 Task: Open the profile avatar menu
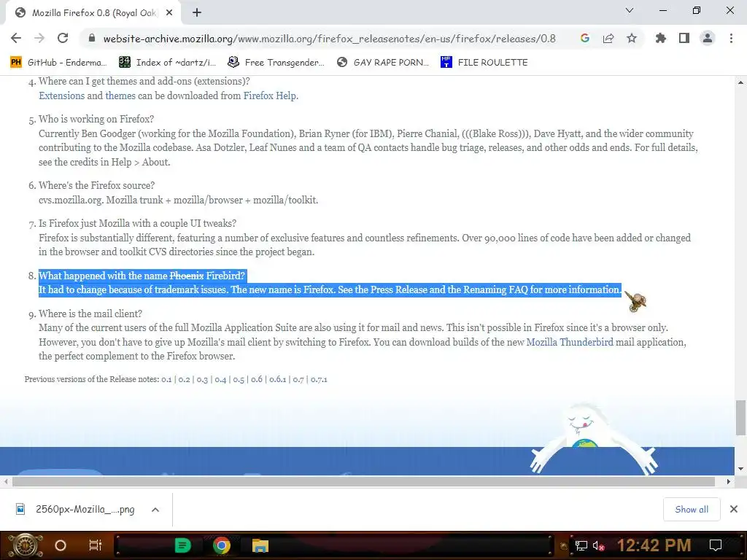click(x=708, y=38)
